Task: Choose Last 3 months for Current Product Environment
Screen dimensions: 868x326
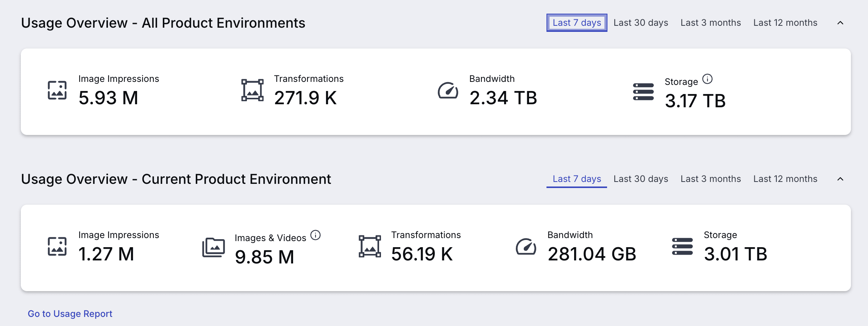Action: pos(711,179)
